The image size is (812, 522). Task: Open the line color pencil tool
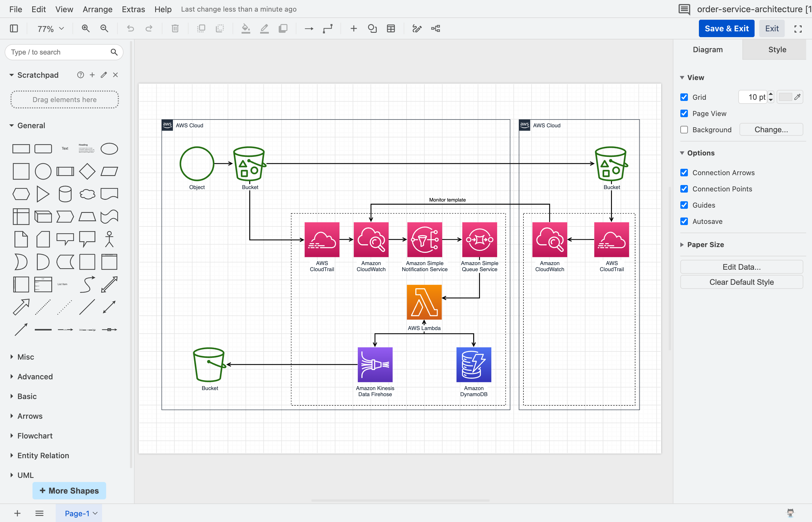click(x=264, y=28)
